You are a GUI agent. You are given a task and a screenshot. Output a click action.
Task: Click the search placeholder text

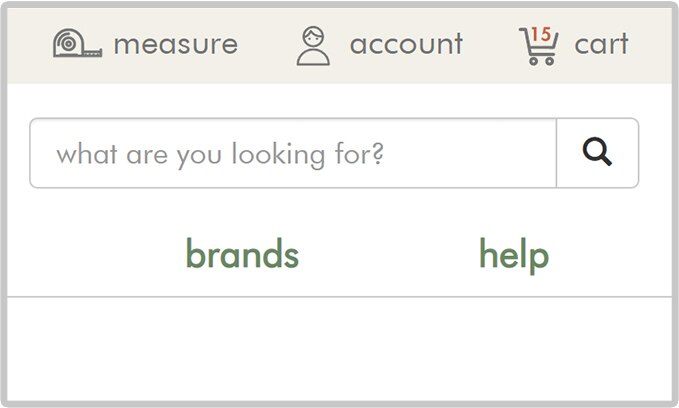(220, 155)
